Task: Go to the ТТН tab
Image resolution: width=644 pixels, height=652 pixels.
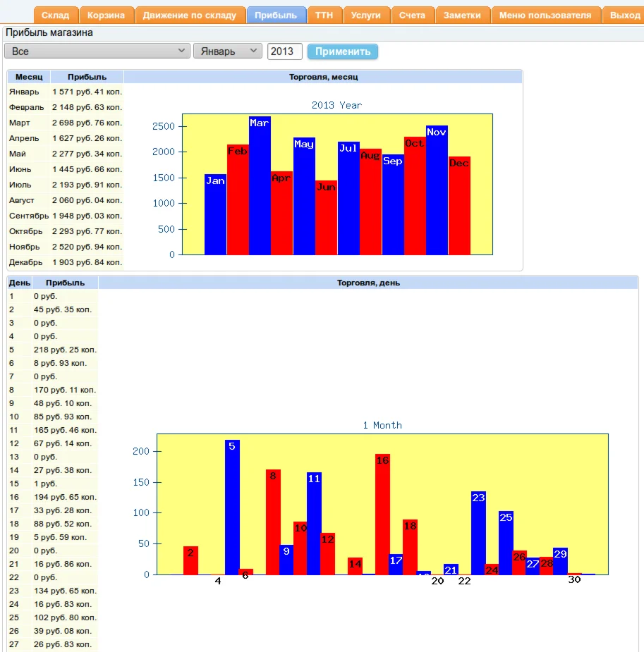Action: pos(324,16)
